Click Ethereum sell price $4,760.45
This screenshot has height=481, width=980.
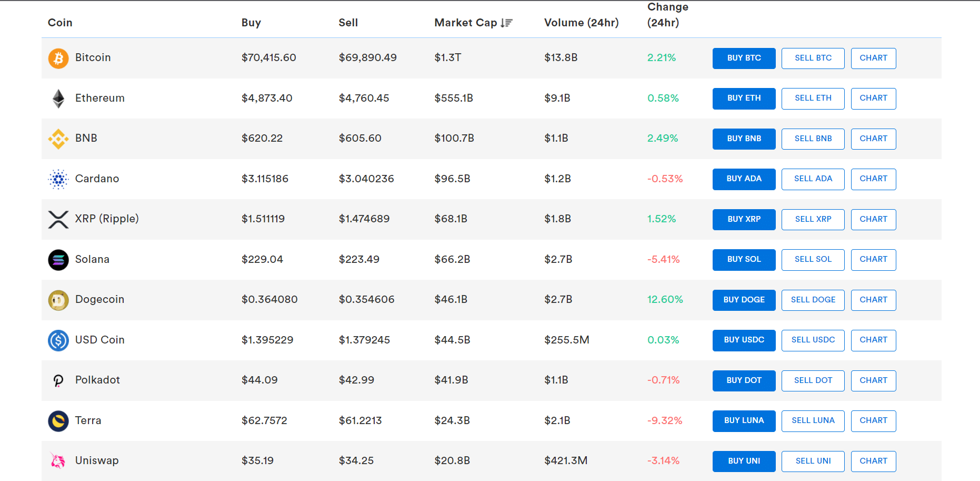coord(364,98)
